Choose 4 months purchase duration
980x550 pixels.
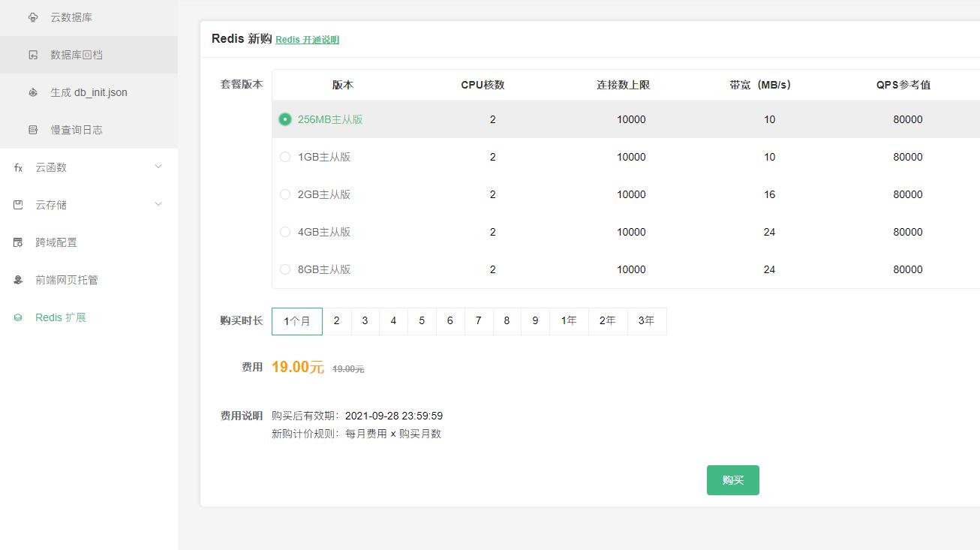click(x=393, y=321)
